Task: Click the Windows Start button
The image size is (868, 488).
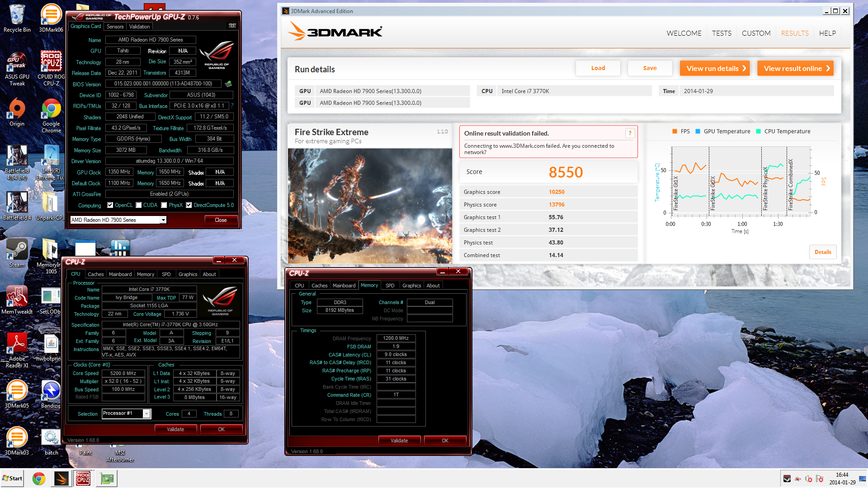Action: pyautogui.click(x=12, y=479)
